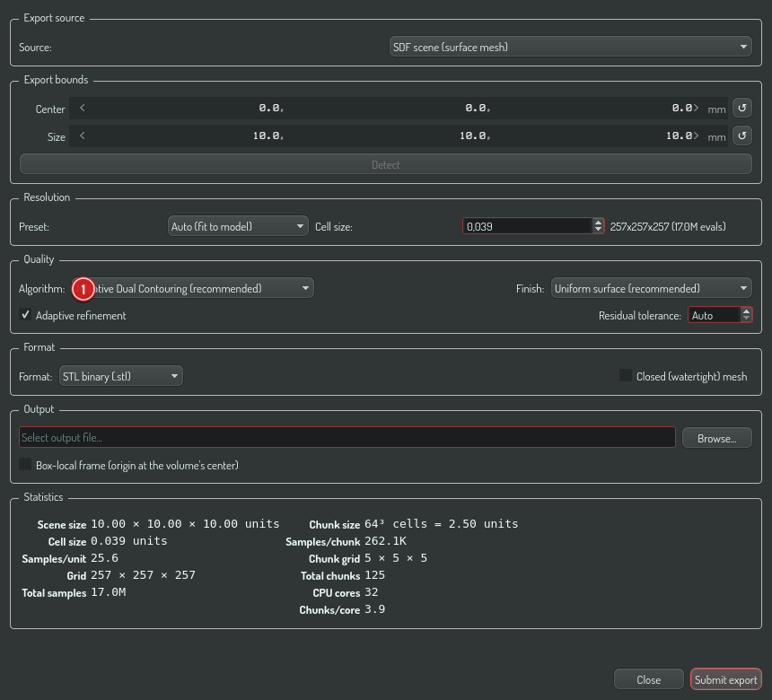Click Submit export button
The height and width of the screenshot is (700, 772).
point(725,680)
